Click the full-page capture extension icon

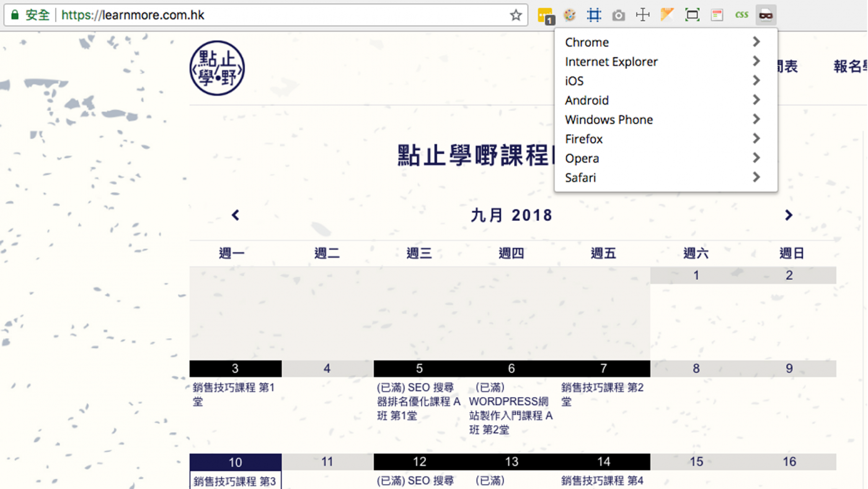coord(692,16)
